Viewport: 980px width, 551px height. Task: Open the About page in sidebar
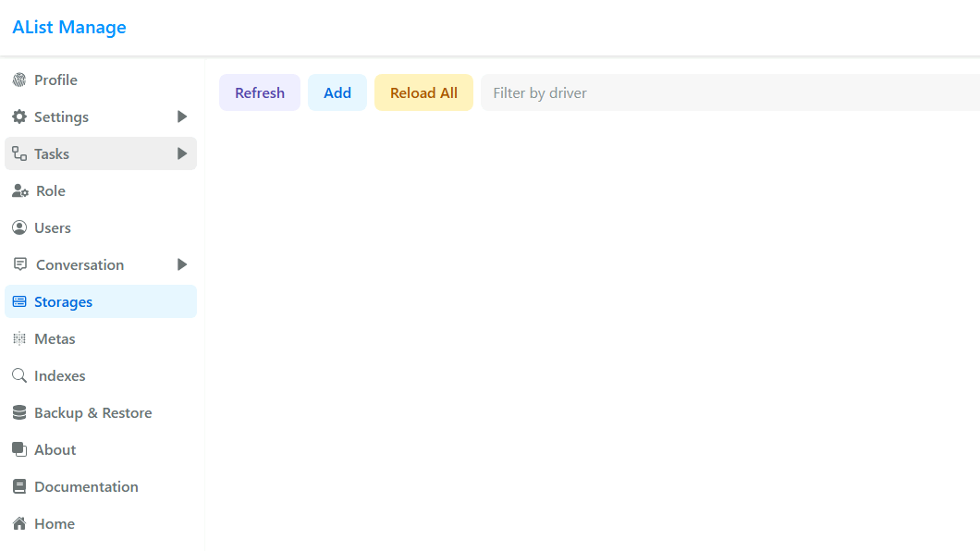55,450
